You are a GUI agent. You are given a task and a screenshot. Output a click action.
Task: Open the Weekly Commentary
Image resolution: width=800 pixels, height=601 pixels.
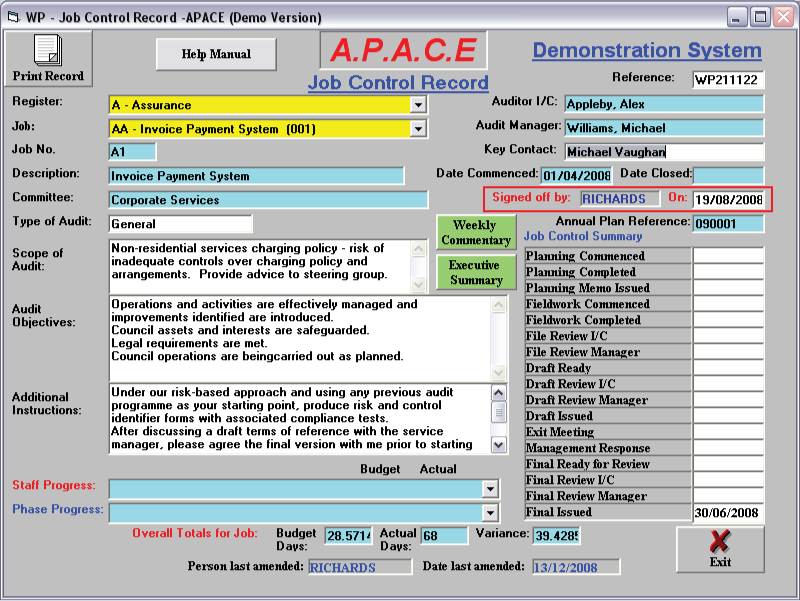point(475,233)
